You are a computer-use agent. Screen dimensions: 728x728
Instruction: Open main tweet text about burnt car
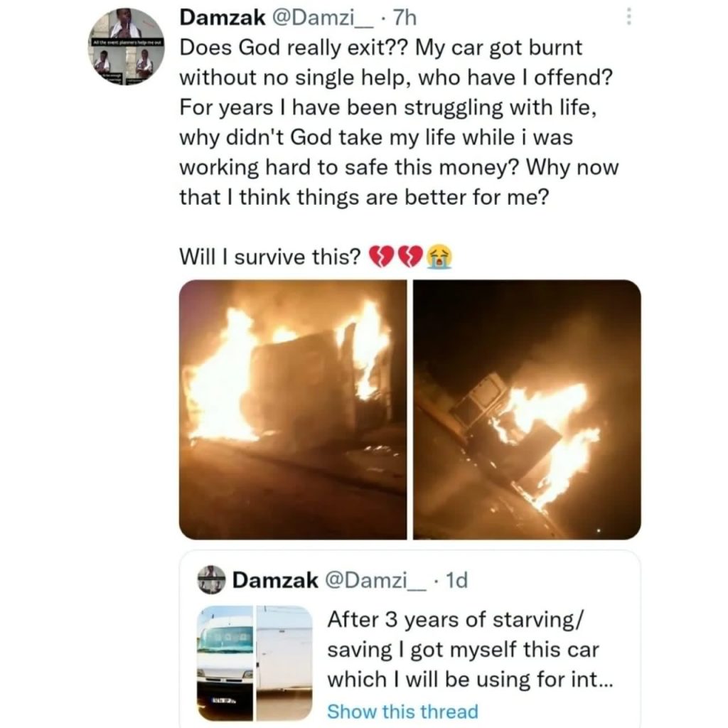pos(399,122)
